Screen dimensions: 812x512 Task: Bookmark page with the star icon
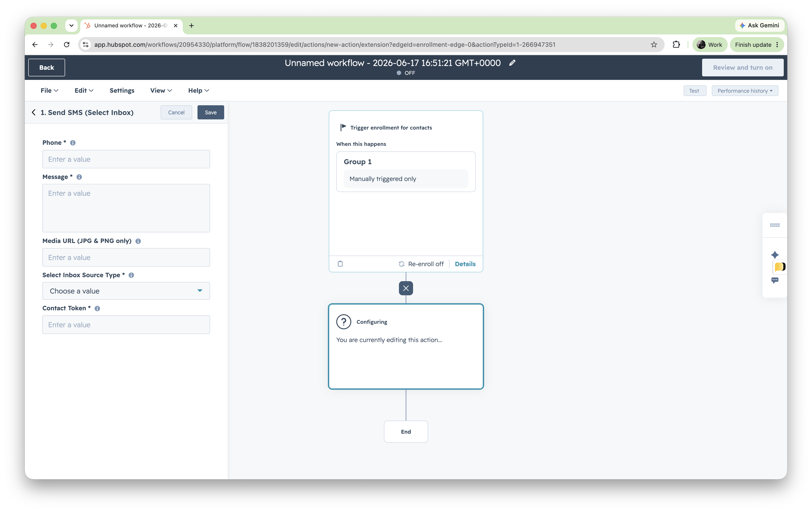coord(654,45)
